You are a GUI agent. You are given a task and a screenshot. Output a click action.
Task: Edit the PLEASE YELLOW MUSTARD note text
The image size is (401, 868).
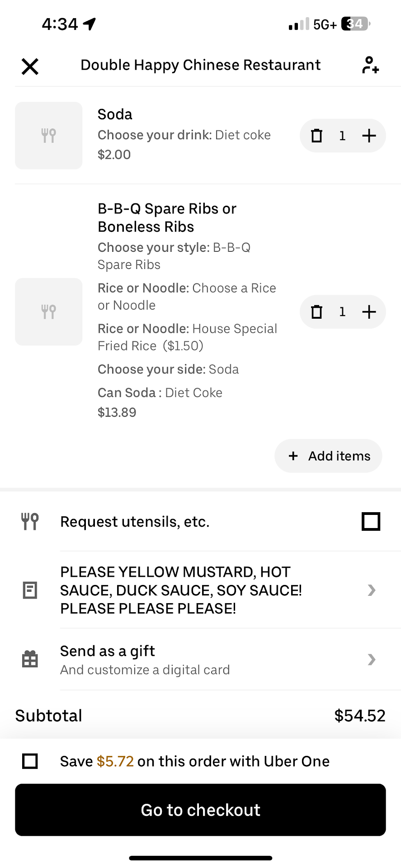(181, 590)
